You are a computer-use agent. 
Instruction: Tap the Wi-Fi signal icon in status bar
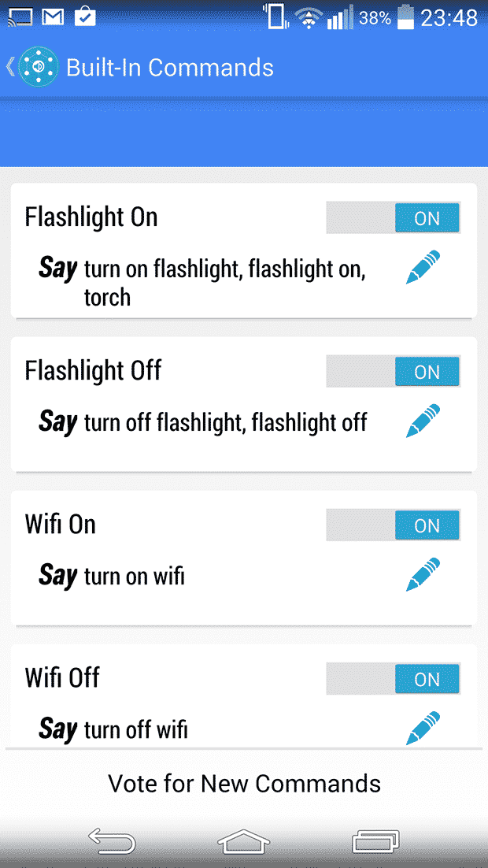coord(309,17)
